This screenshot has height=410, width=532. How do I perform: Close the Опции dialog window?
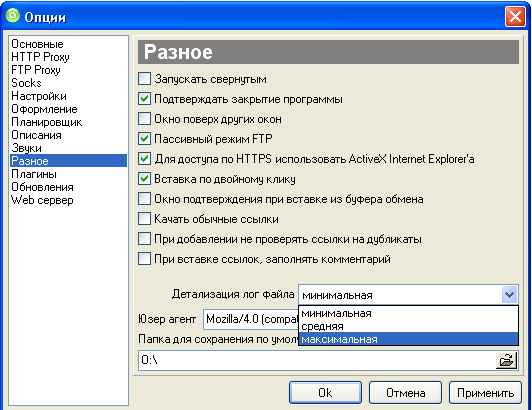[x=515, y=16]
